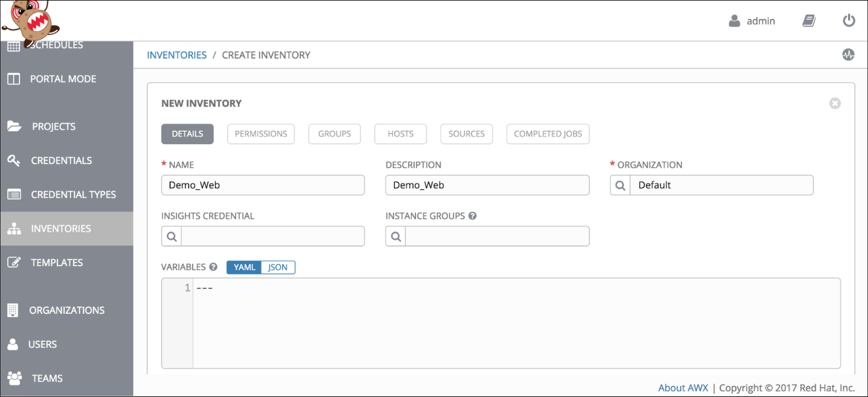Screen dimensions: 868x397
Task: Open the documentation book icon
Action: [809, 21]
